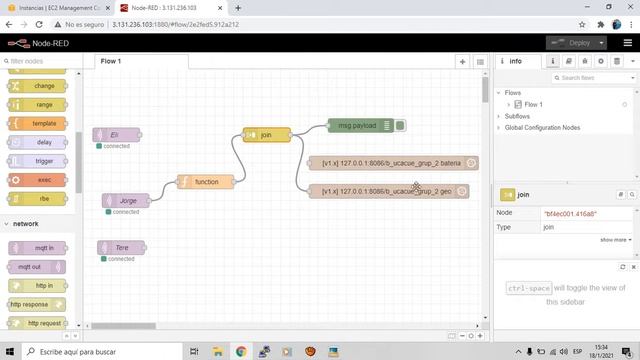Select the http response palette node
This screenshot has height=360, width=640.
(37, 304)
